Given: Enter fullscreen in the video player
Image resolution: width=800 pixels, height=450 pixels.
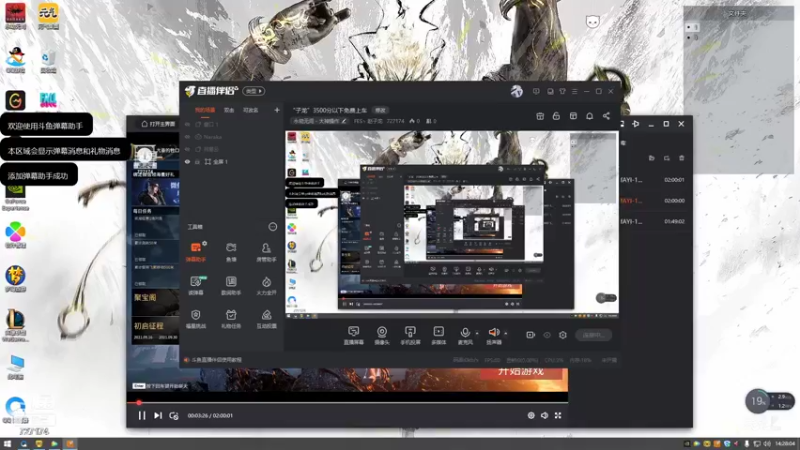Looking at the screenshot, I should coord(558,415).
